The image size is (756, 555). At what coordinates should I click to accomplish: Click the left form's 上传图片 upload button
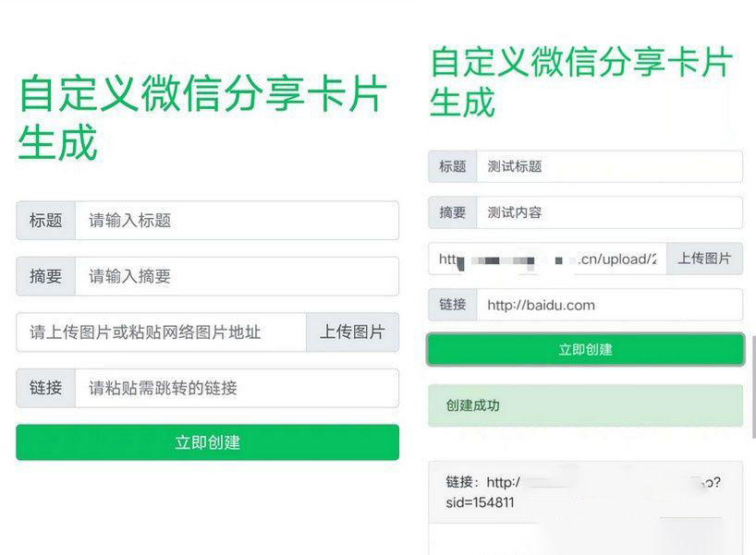pos(352,332)
